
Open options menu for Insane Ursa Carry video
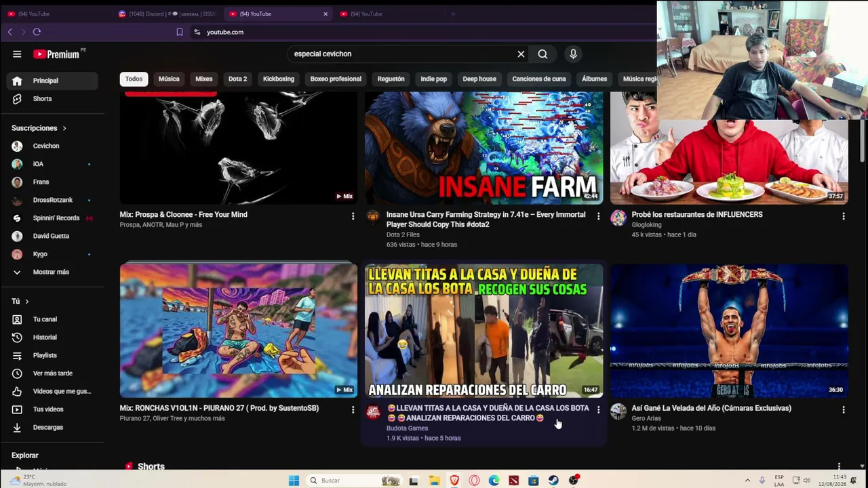click(598, 216)
